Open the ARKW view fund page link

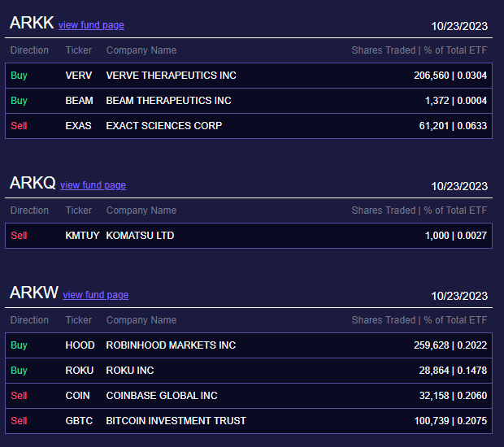(x=96, y=295)
